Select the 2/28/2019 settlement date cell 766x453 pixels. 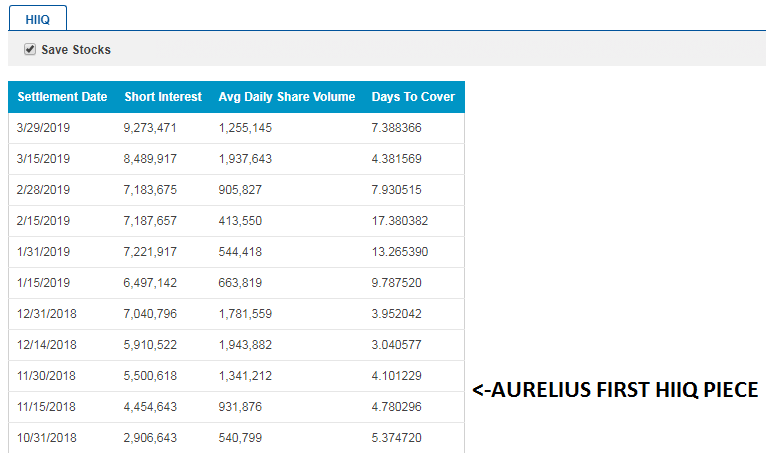(x=43, y=190)
